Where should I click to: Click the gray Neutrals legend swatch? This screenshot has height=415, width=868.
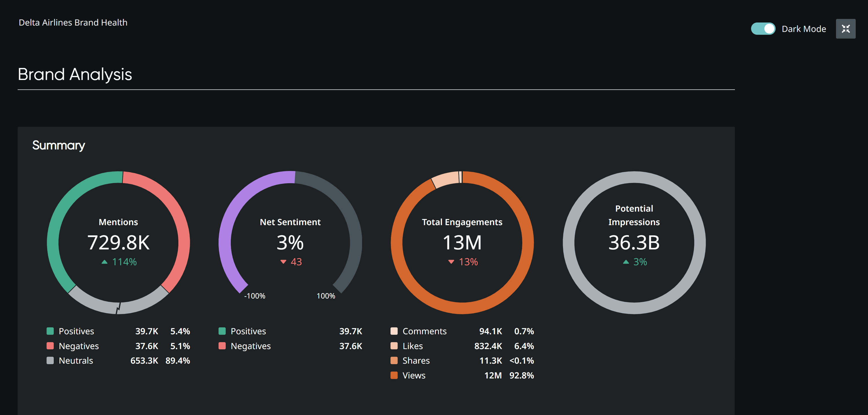50,360
